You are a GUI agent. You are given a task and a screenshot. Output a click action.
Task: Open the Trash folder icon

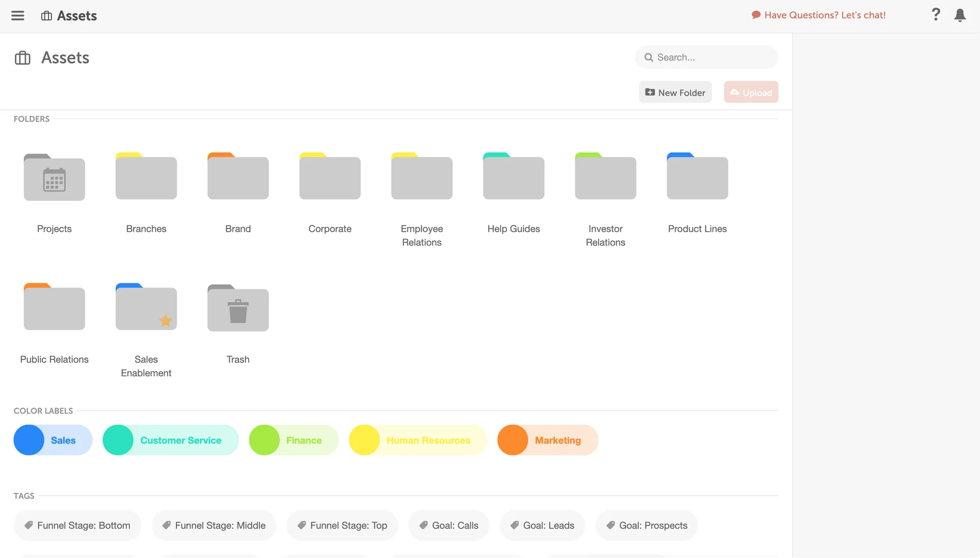click(x=238, y=307)
